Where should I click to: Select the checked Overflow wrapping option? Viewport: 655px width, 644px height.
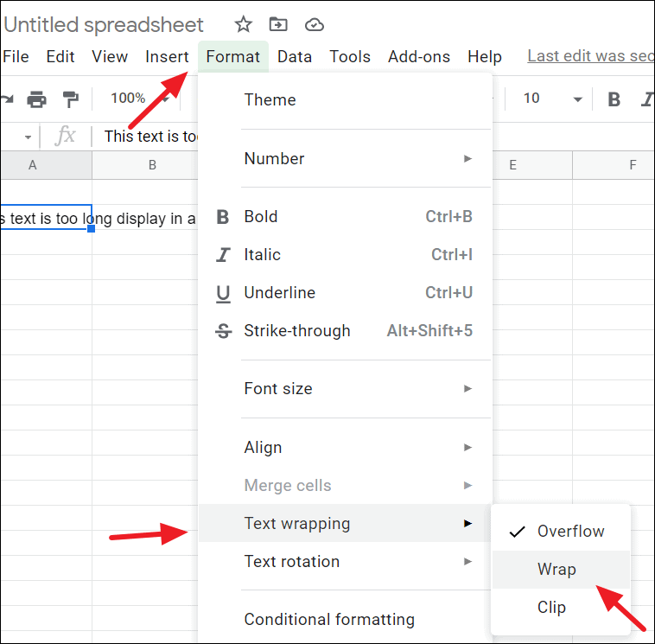pyautogui.click(x=561, y=531)
